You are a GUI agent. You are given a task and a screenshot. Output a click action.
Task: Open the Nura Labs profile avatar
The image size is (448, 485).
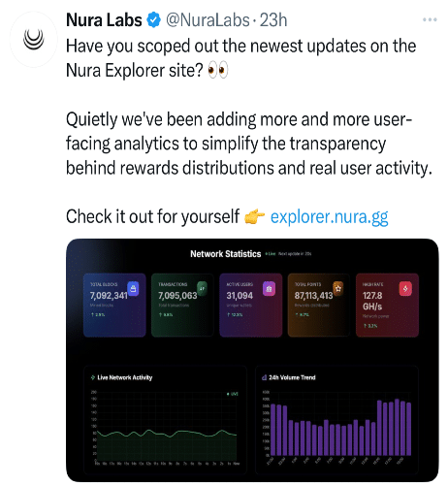tap(34, 40)
